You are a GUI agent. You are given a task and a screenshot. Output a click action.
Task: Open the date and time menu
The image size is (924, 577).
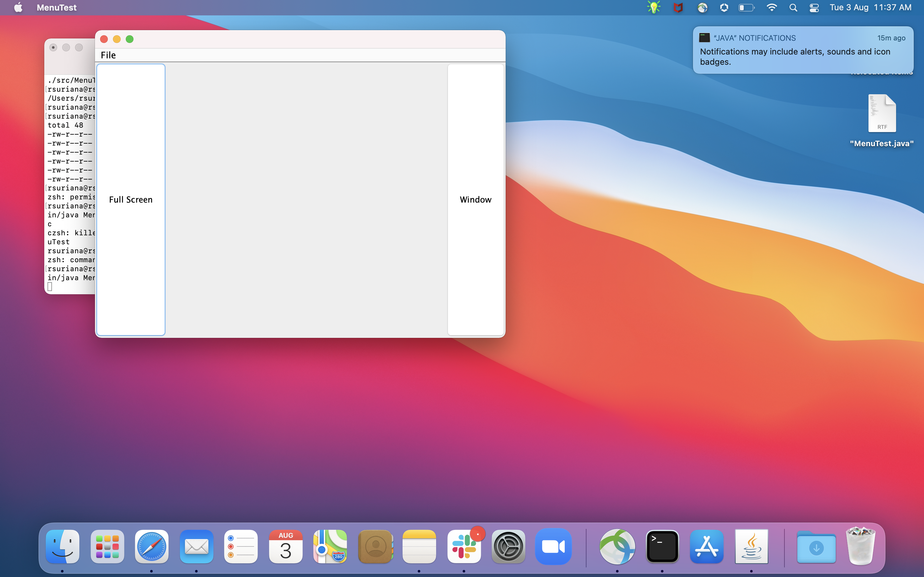click(x=870, y=8)
